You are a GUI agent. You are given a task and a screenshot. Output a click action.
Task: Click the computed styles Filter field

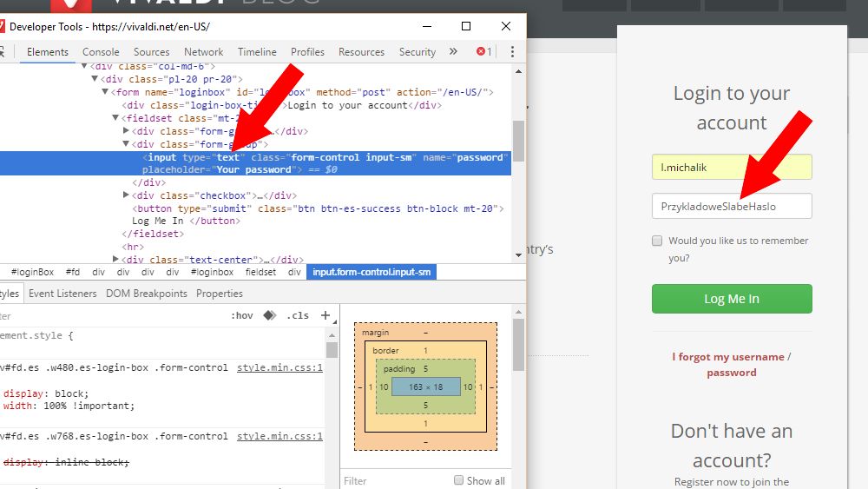(396, 480)
